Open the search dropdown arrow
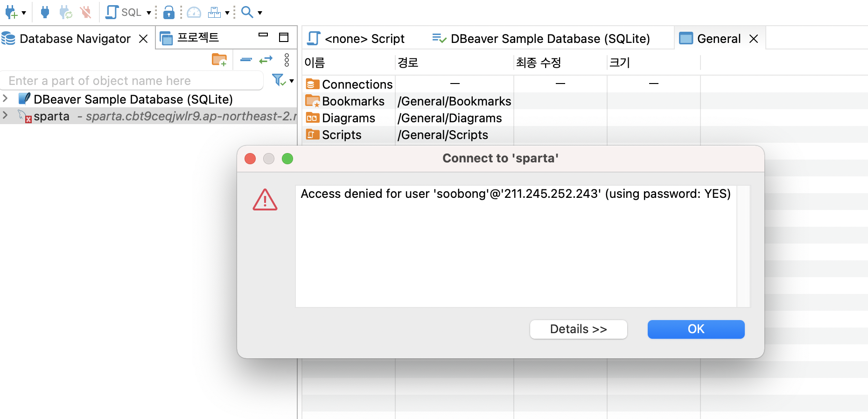This screenshot has width=868, height=419. pyautogui.click(x=260, y=13)
